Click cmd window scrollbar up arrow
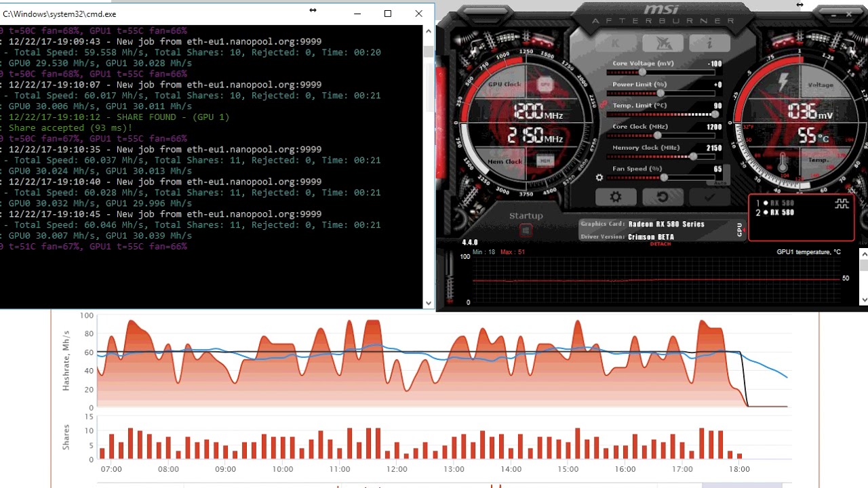The width and height of the screenshot is (868, 488). coord(428,30)
